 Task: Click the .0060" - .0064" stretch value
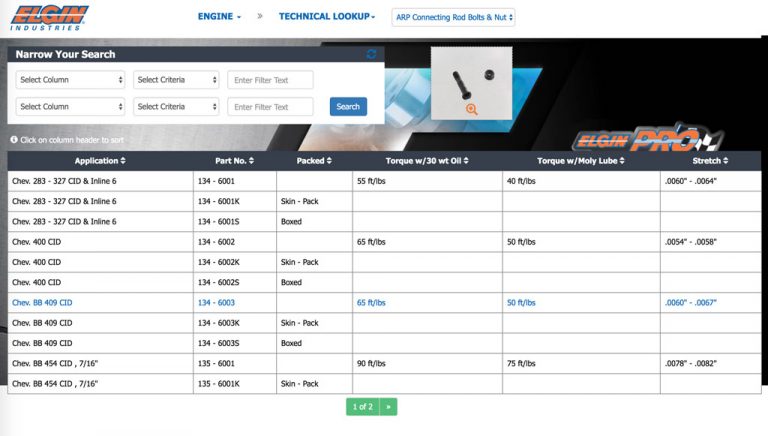[x=691, y=181]
